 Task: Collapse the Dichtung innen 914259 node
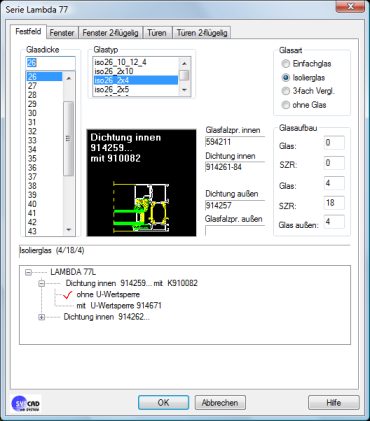click(x=41, y=283)
